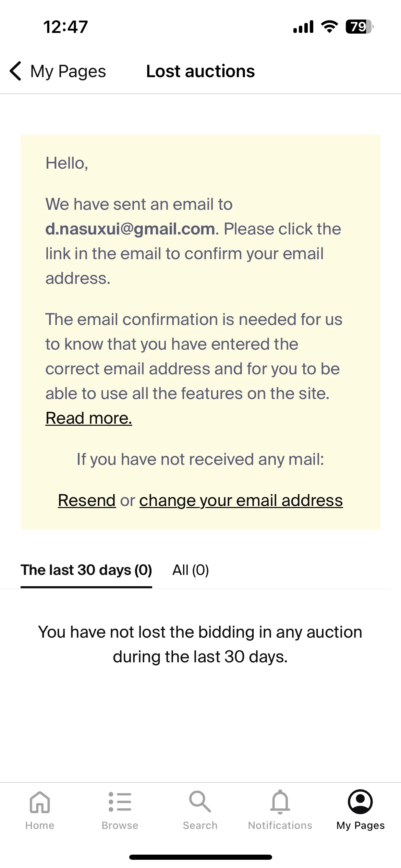
Task: Open Browse list icon in bottom bar
Action: 120,802
